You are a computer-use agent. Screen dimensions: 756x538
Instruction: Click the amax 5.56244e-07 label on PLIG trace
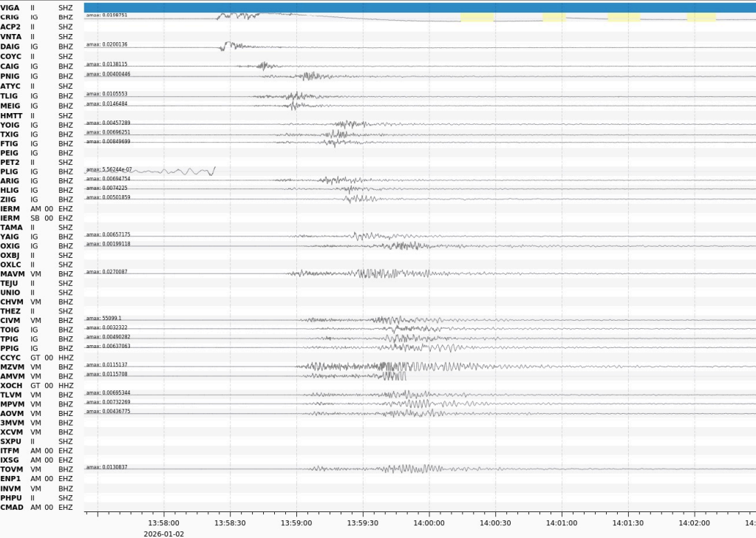(x=109, y=169)
